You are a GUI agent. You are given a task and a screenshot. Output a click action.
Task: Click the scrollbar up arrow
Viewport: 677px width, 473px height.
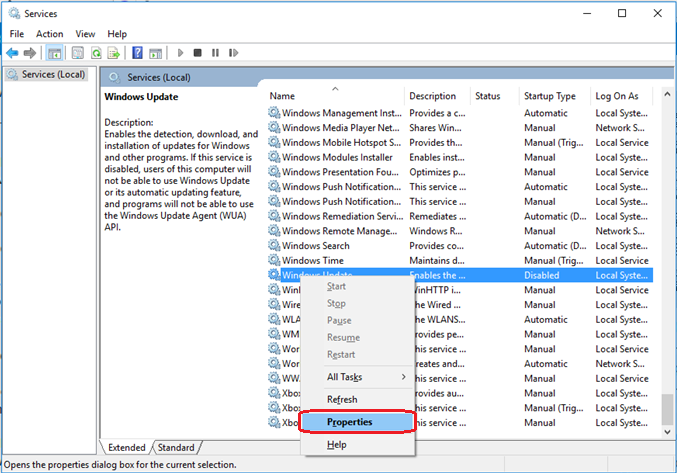tap(667, 94)
